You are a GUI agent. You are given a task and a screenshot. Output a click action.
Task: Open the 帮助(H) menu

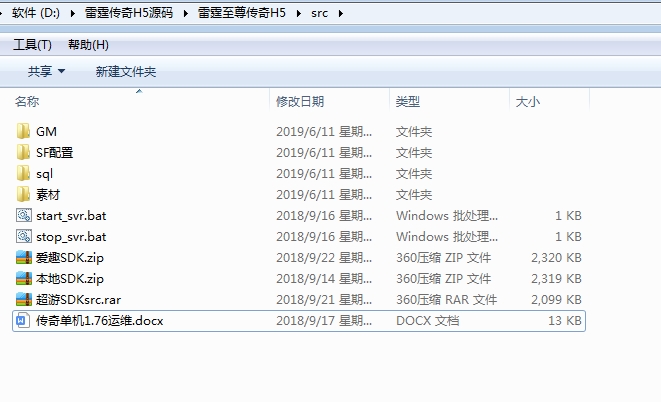click(x=88, y=45)
